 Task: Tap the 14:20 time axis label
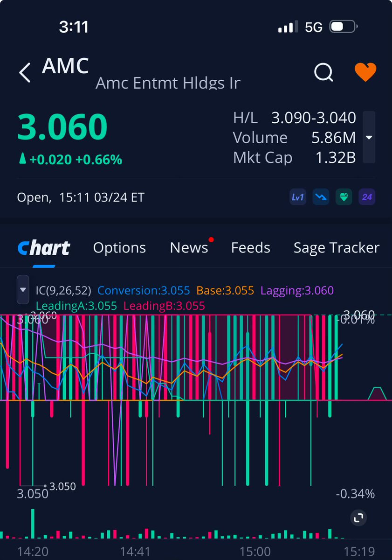pos(33,552)
